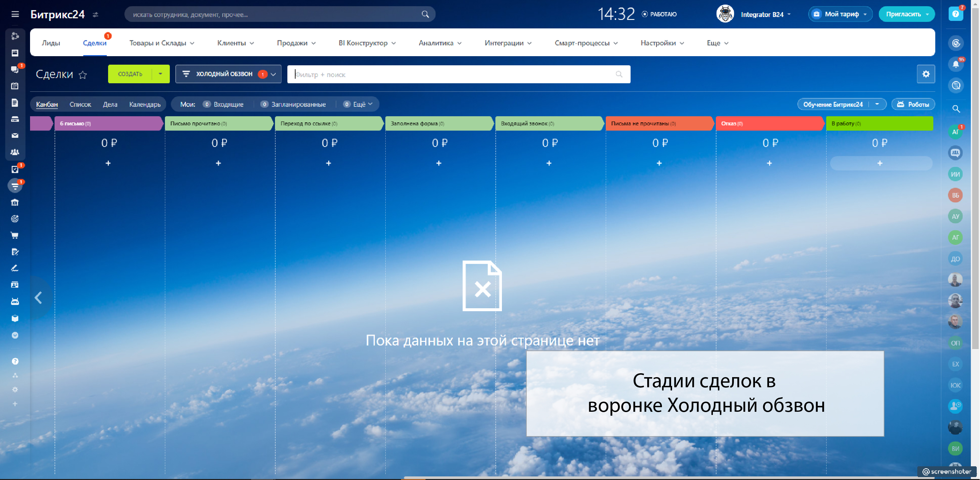Open the notifications bell icon
Screen dimensions: 980x480
point(955,64)
